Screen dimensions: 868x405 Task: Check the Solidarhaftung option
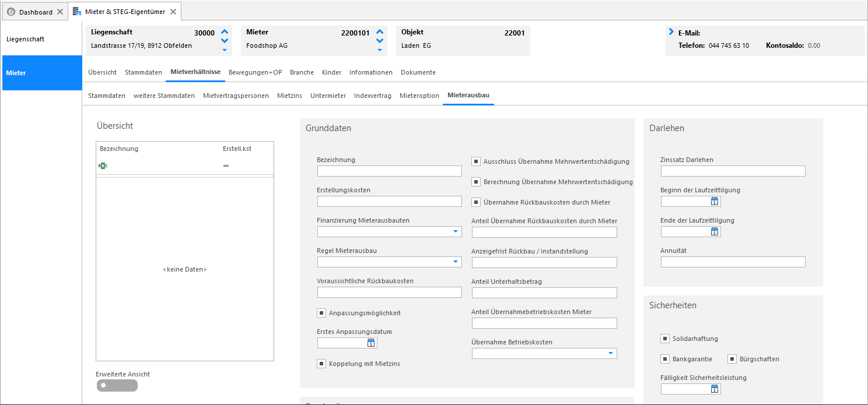[665, 339]
